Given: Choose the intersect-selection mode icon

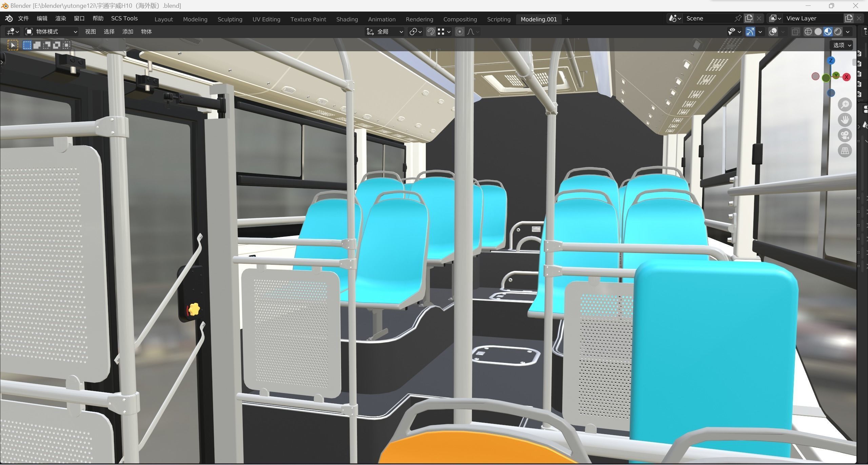Looking at the screenshot, I should (x=66, y=45).
